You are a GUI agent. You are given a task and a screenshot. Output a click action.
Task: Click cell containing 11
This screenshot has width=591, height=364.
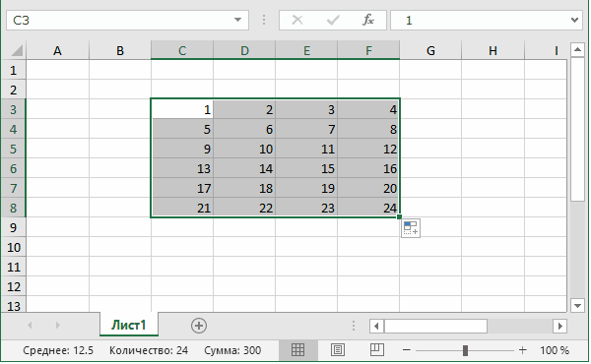(306, 149)
